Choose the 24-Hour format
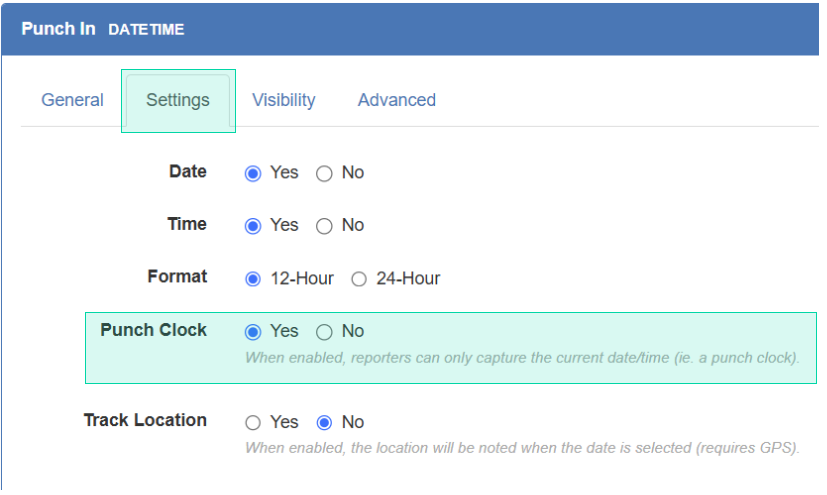The image size is (827, 495). pyautogui.click(x=359, y=279)
